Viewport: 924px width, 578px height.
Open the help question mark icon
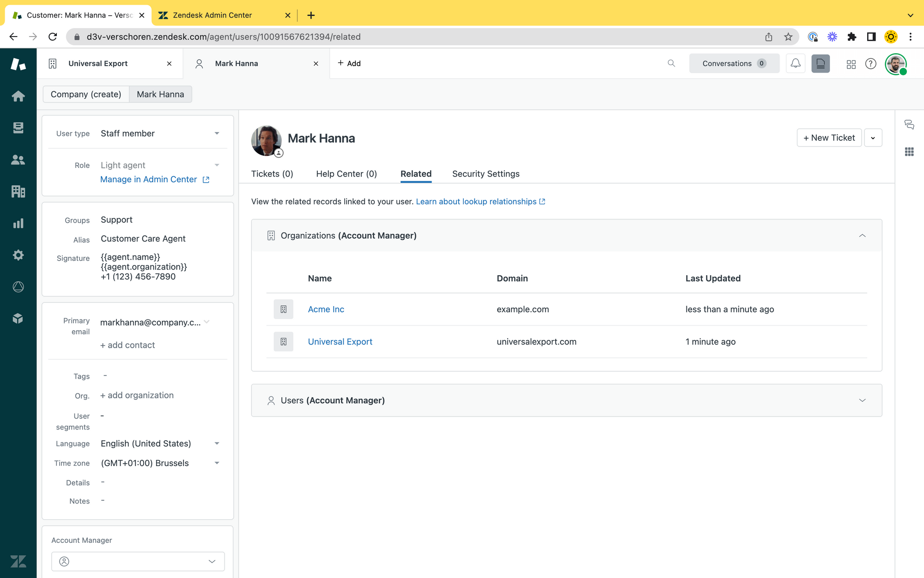[x=871, y=64]
